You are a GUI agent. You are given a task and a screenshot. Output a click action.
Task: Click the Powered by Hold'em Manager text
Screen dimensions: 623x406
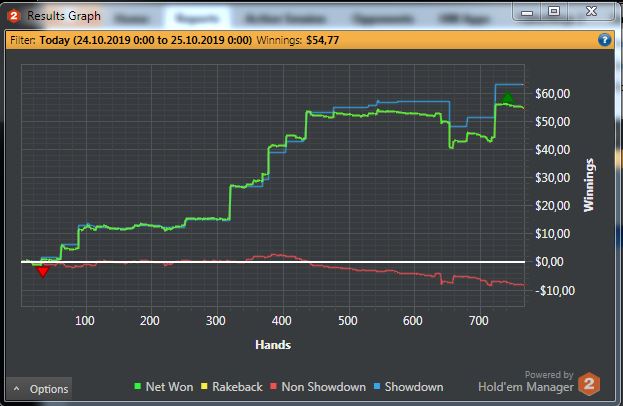click(x=526, y=381)
